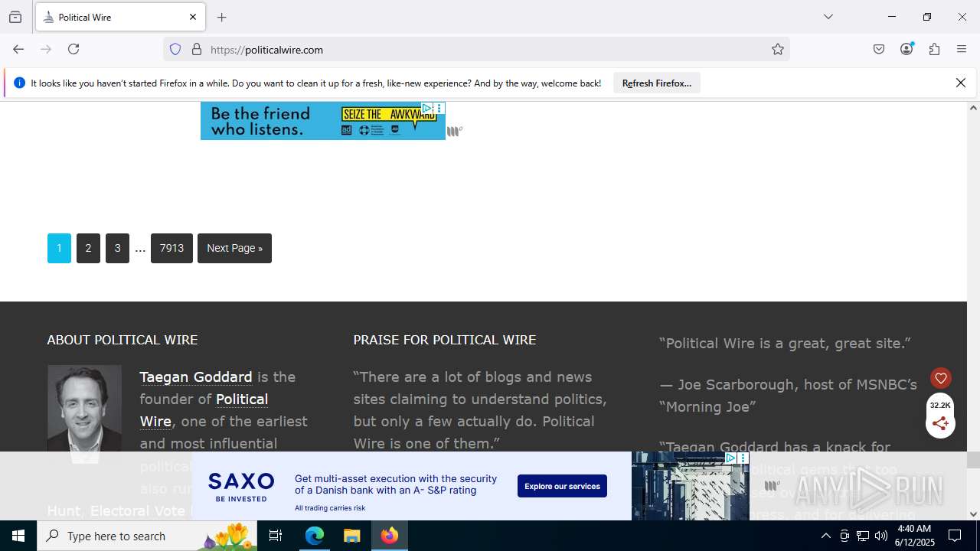Go back one page
This screenshot has width=980, height=551.
(x=18, y=49)
